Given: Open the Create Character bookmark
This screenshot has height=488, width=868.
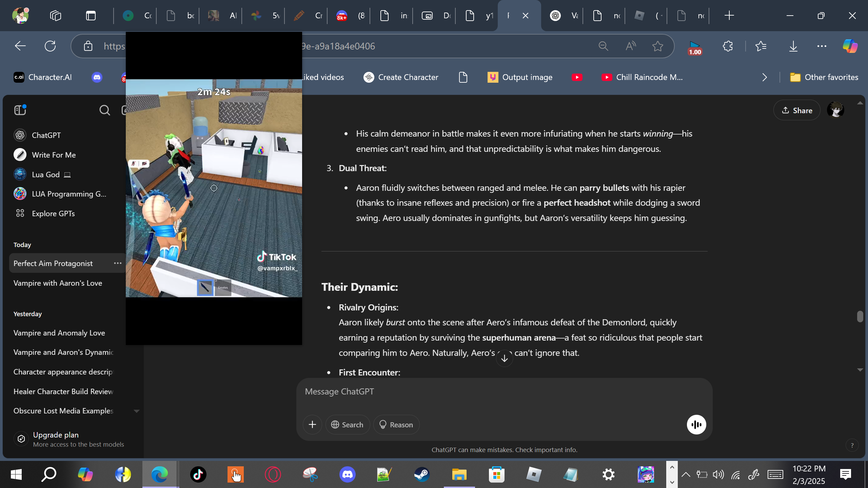Looking at the screenshot, I should tap(401, 77).
